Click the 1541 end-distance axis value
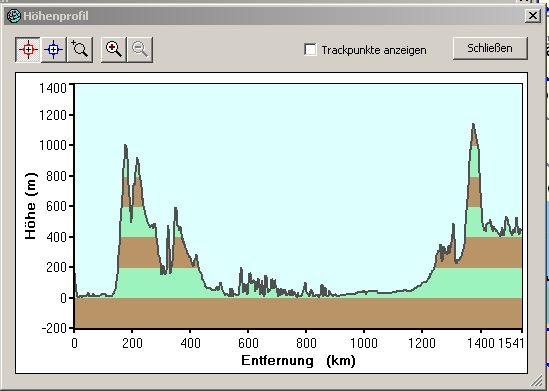This screenshot has width=549, height=391. pos(511,343)
